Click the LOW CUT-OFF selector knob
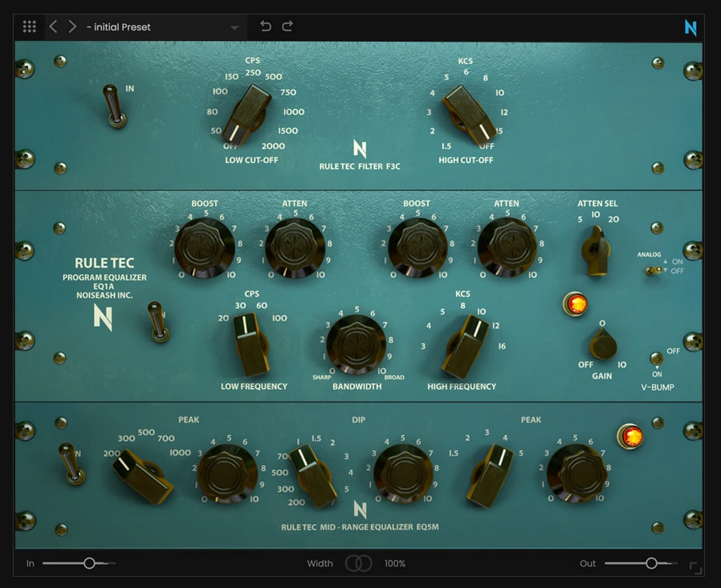The width and height of the screenshot is (721, 588). tap(247, 115)
